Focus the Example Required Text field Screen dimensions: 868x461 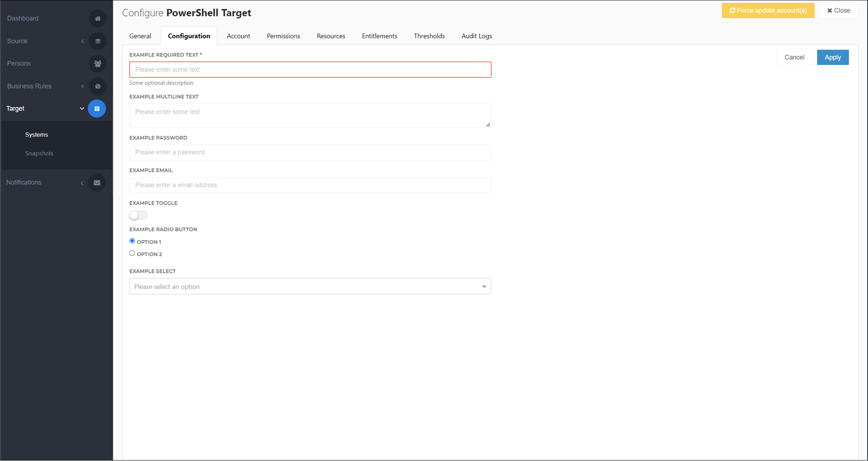(x=310, y=70)
